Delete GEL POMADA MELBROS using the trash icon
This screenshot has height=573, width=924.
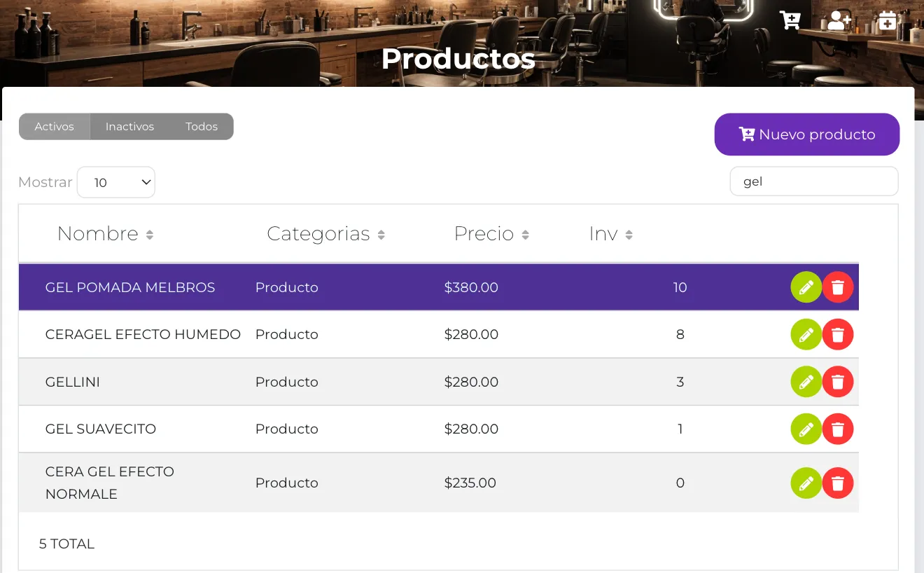(x=838, y=286)
